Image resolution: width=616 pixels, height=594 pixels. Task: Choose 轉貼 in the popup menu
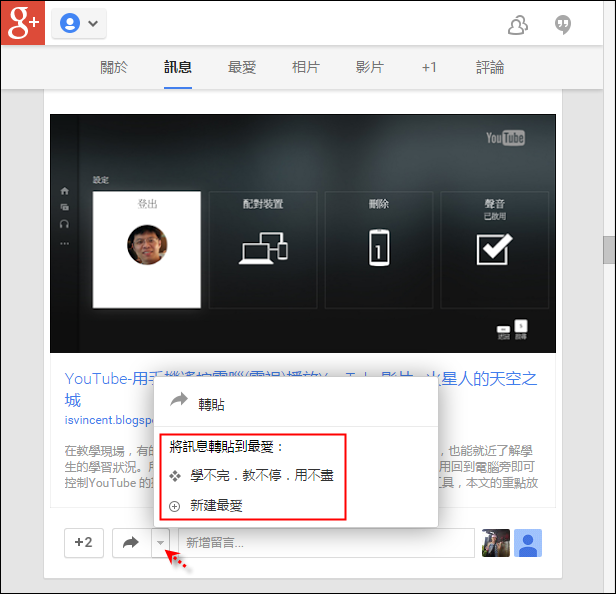(295, 403)
